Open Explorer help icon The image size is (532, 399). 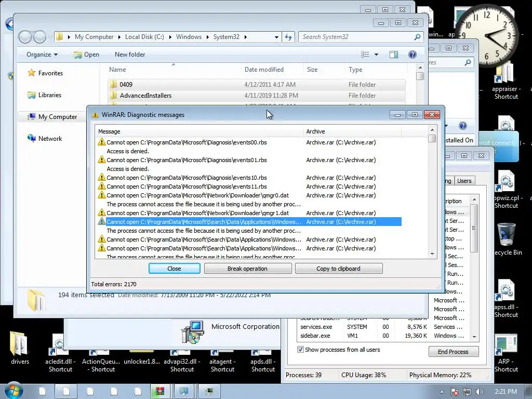412,54
